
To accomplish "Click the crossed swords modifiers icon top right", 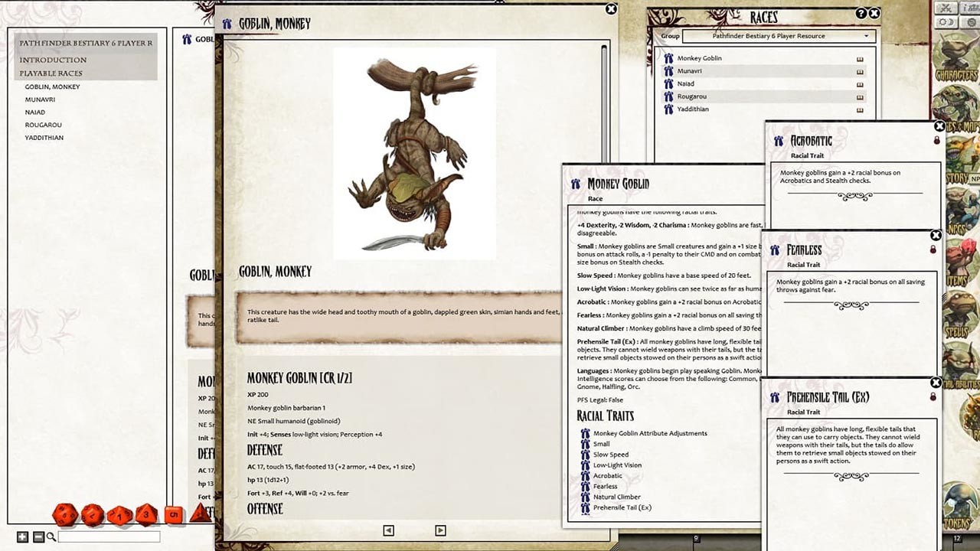I will (947, 8).
